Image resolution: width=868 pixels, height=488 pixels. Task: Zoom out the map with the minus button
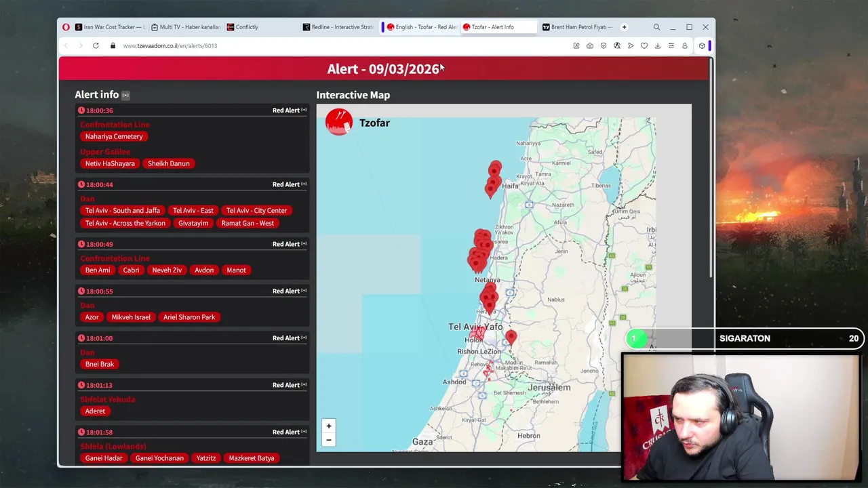tap(329, 440)
